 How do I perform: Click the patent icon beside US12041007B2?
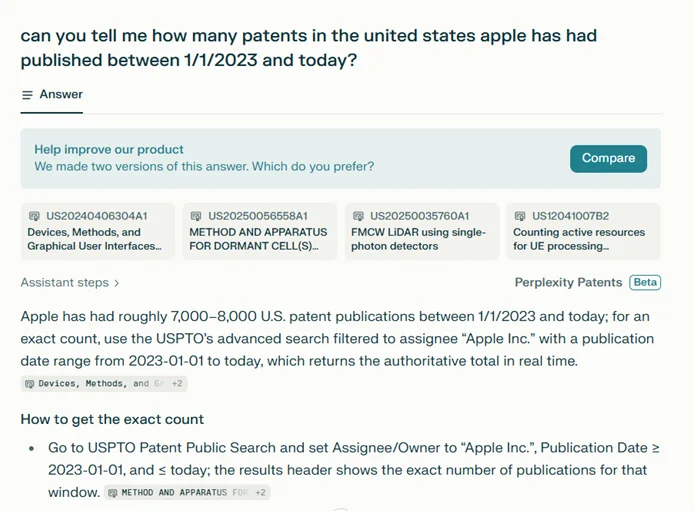521,216
